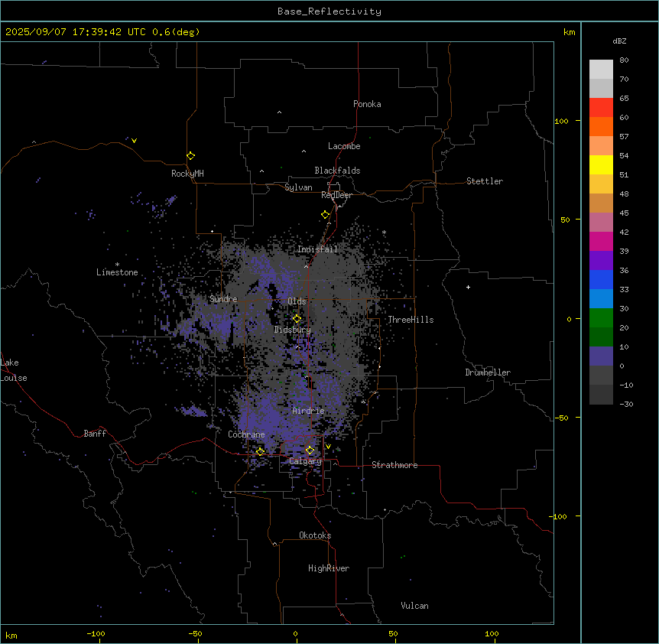
Task: Click the 100 tick on right axis
Action: (x=561, y=121)
